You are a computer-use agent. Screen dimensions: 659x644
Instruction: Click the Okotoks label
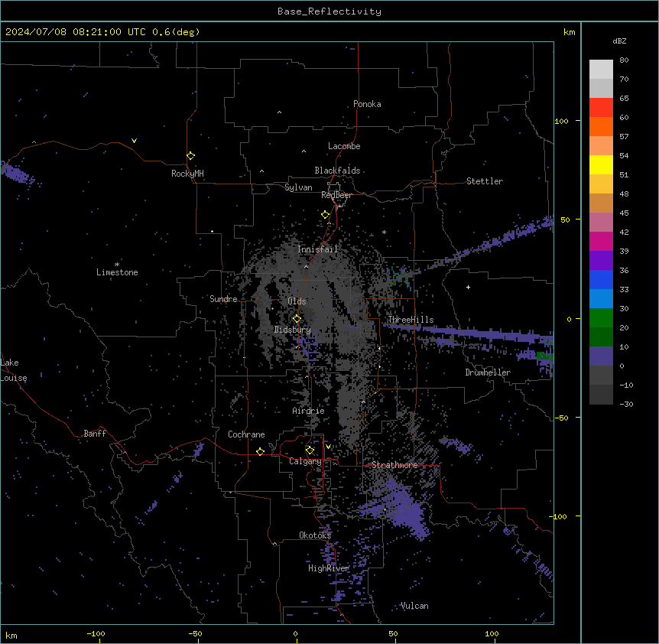click(315, 535)
